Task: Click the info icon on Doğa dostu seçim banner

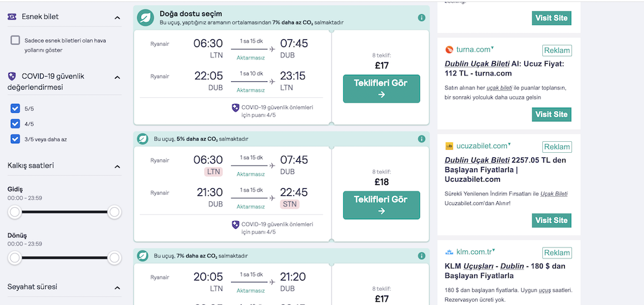Action: [x=421, y=17]
